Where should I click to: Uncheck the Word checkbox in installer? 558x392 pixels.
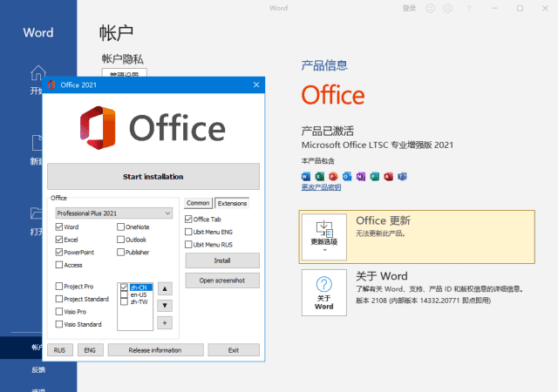point(59,226)
